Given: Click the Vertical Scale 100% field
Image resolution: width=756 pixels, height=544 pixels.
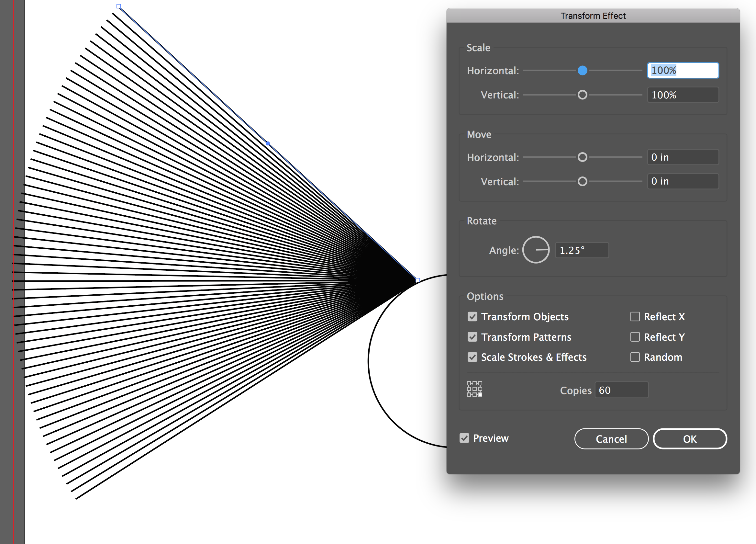Looking at the screenshot, I should (x=683, y=95).
